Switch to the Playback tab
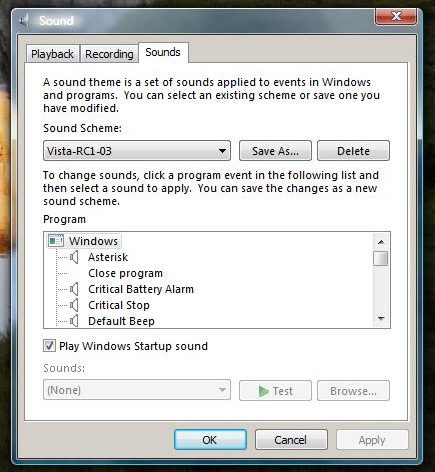Screen dimensions: 435x472 point(52,54)
